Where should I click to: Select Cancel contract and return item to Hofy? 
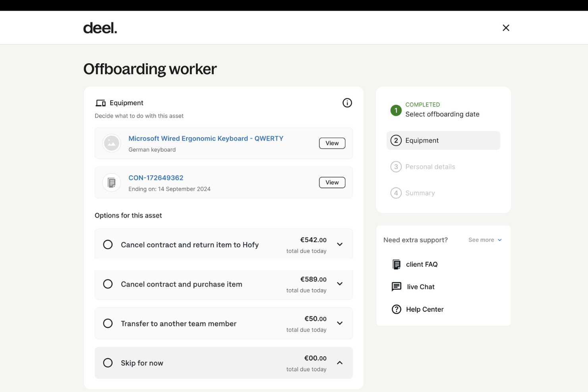point(108,244)
